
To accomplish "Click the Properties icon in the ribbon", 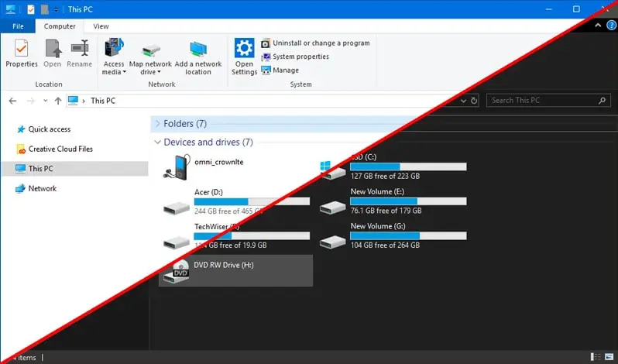I will point(21,49).
